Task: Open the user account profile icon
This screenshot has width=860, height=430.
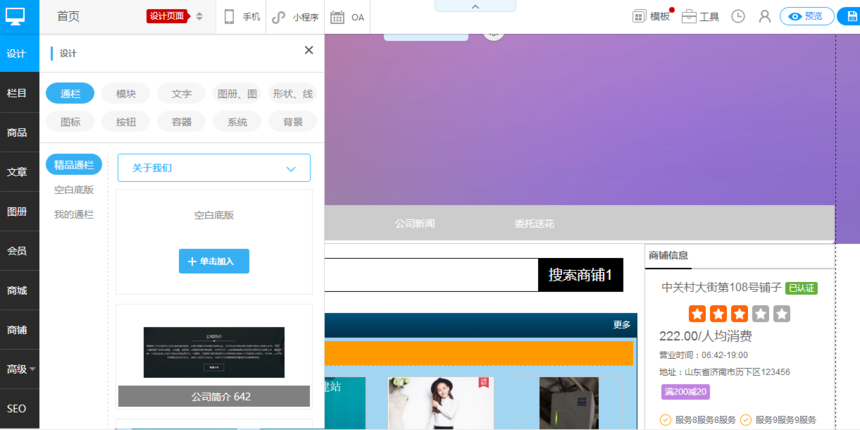Action: [765, 17]
